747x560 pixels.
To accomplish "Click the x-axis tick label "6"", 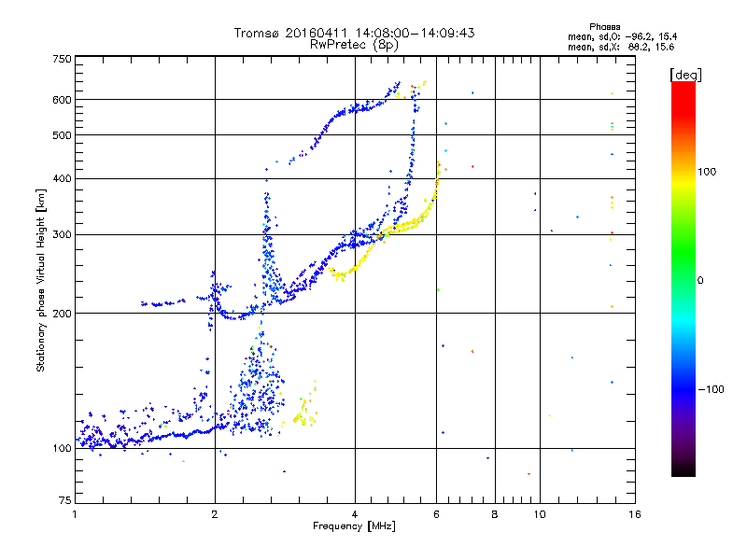I will 436,514.
